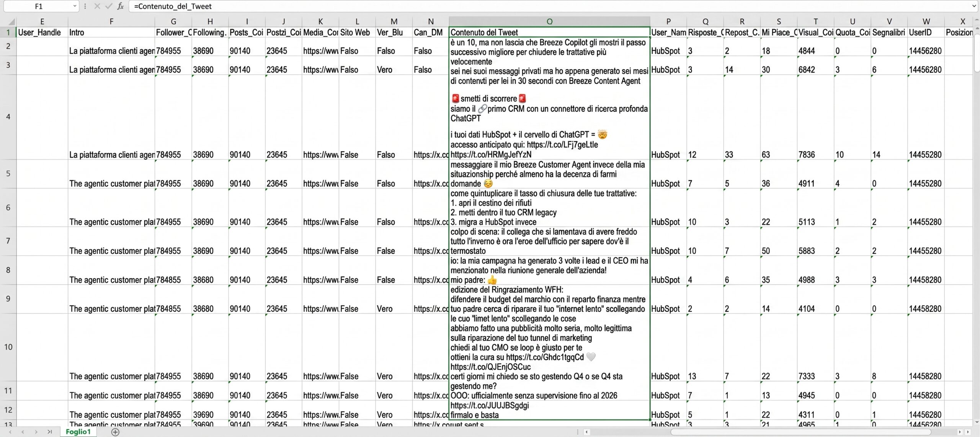Click tweet cell starting 'colpo di scena'
This screenshot has height=437, width=980.
pos(549,241)
